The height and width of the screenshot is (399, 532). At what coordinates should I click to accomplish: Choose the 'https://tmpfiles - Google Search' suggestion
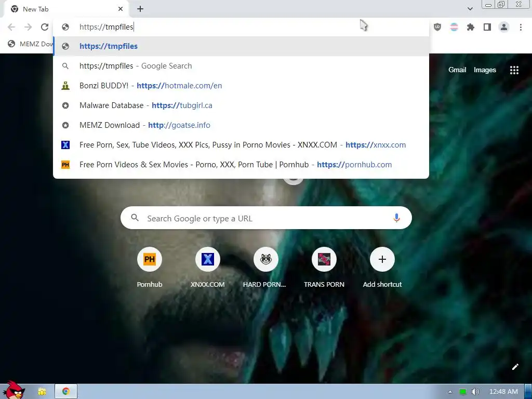[241, 66]
